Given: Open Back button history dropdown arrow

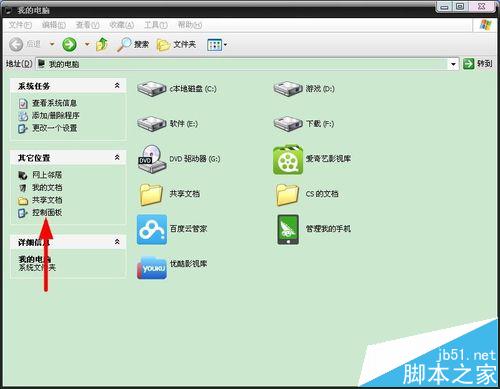Looking at the screenshot, I should 52,44.
